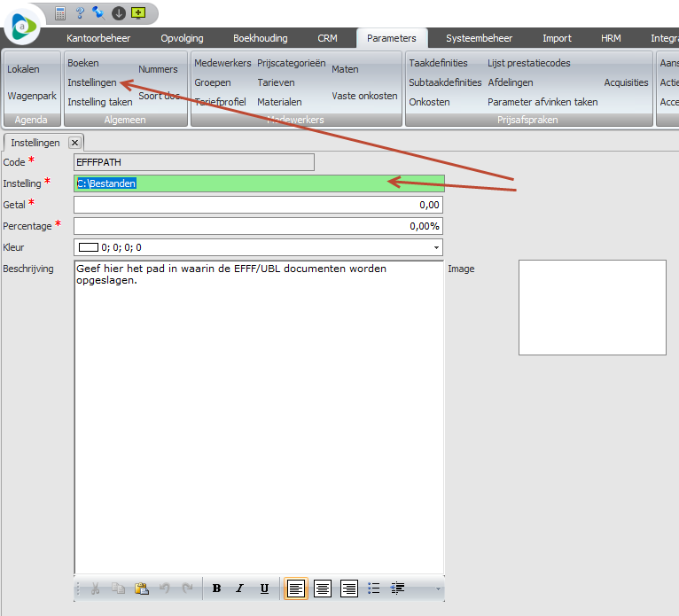Click Instellingen in the Algemeen group
Image resolution: width=679 pixels, height=616 pixels.
(92, 82)
